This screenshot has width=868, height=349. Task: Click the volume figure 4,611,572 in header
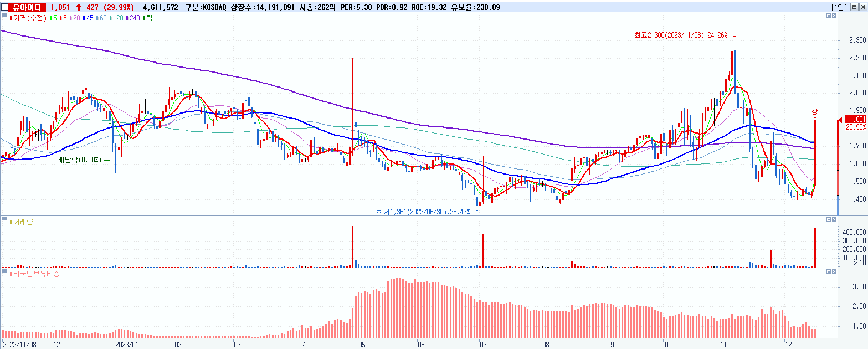click(160, 7)
